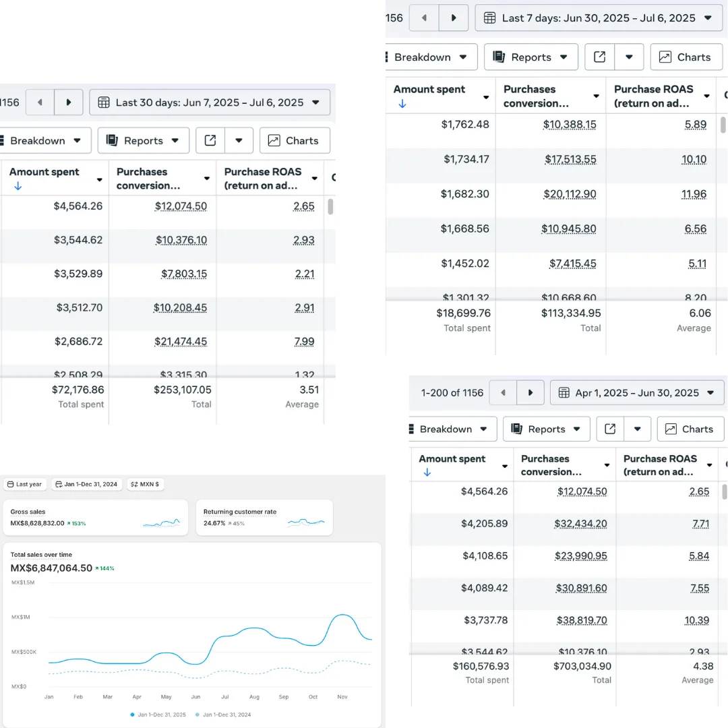
Task: Open Charts in Last 30 days panel
Action: pyautogui.click(x=295, y=141)
